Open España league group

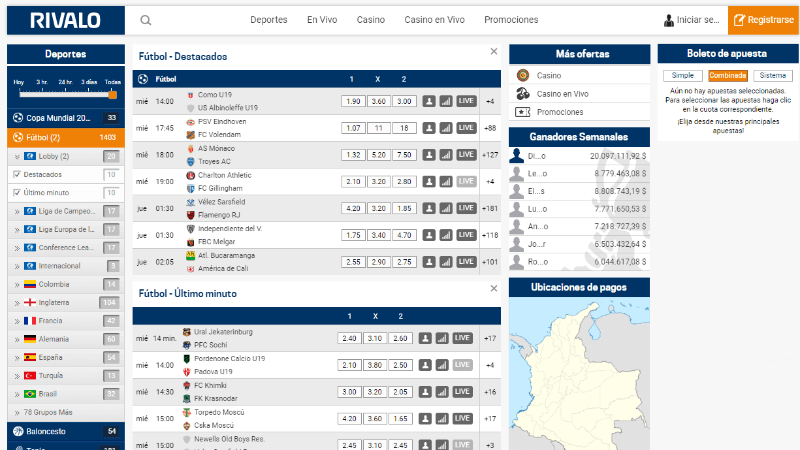[66, 357]
